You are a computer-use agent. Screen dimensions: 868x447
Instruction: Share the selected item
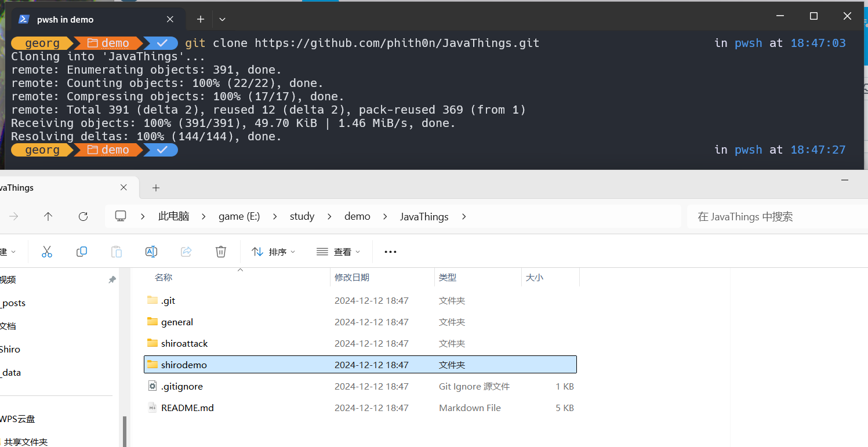click(186, 252)
